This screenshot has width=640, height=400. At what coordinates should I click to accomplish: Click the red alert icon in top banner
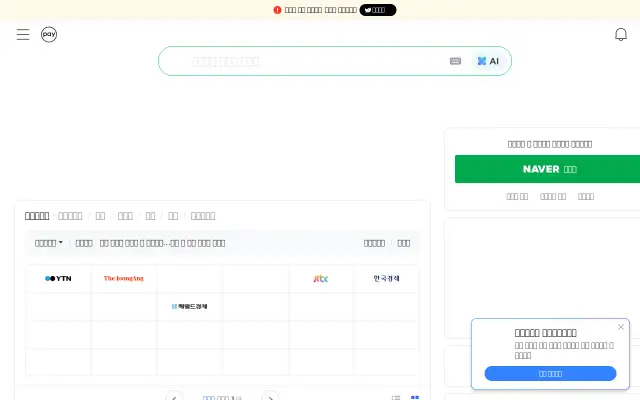tap(278, 10)
